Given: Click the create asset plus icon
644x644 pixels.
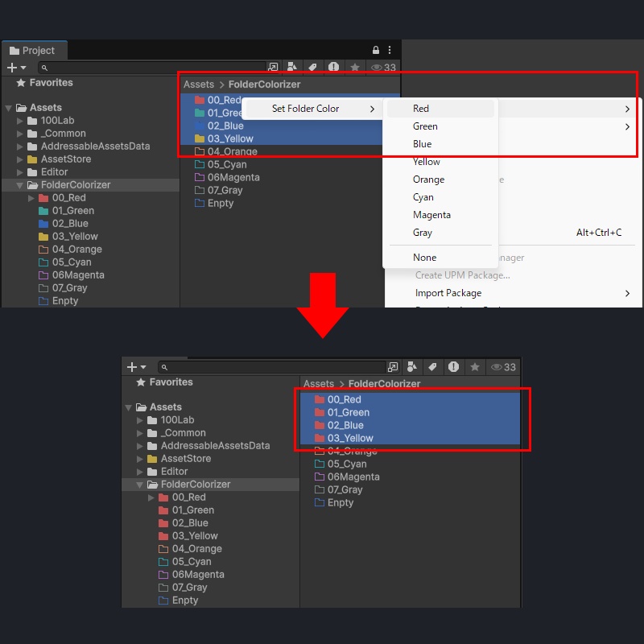Looking at the screenshot, I should [x=11, y=68].
